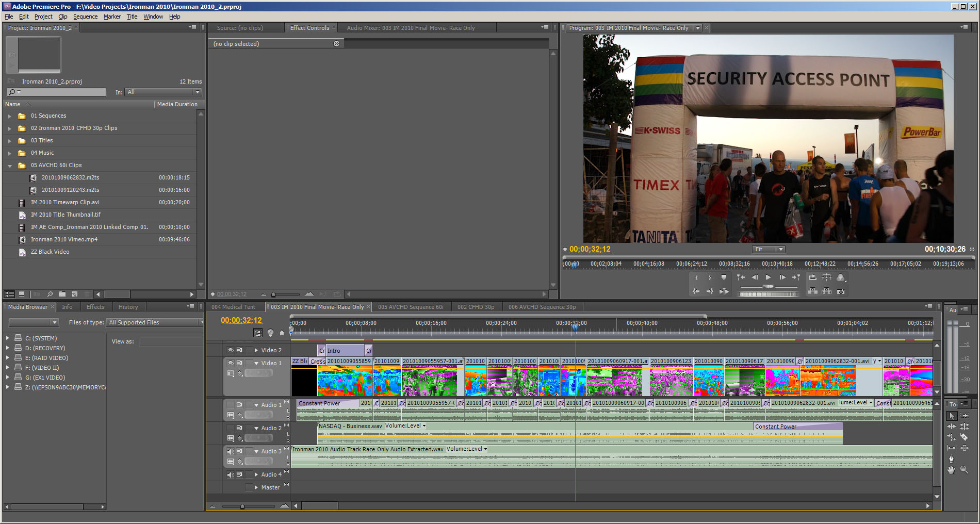Screen dimensions: 980x524
Task: Toggle Loop playback button
Action: tap(813, 277)
